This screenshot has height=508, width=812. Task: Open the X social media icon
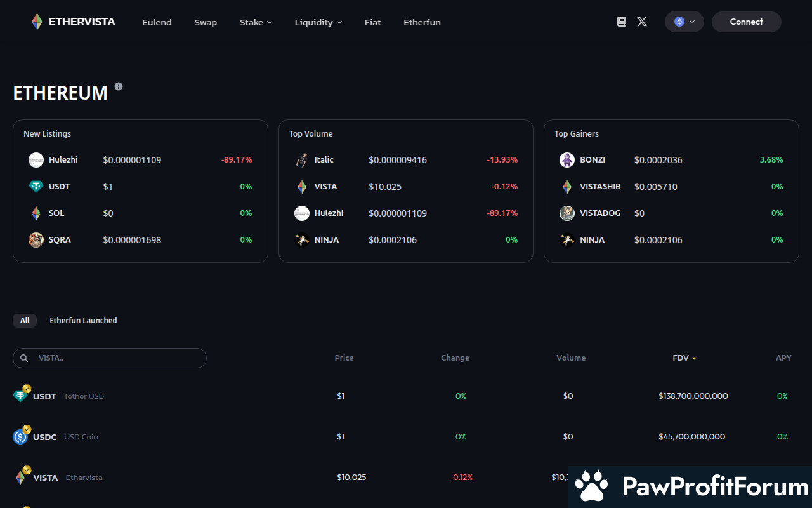pos(642,22)
